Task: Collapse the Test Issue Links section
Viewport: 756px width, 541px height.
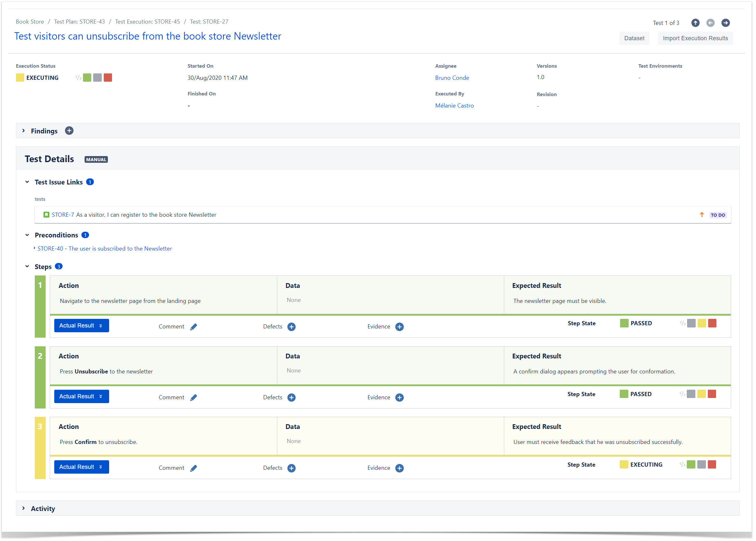Action: [27, 182]
